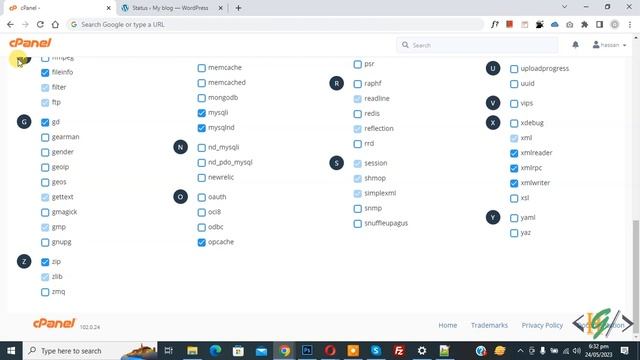This screenshot has height=360, width=640.
Task: Open the cPanel notifications bell
Action: tap(576, 44)
